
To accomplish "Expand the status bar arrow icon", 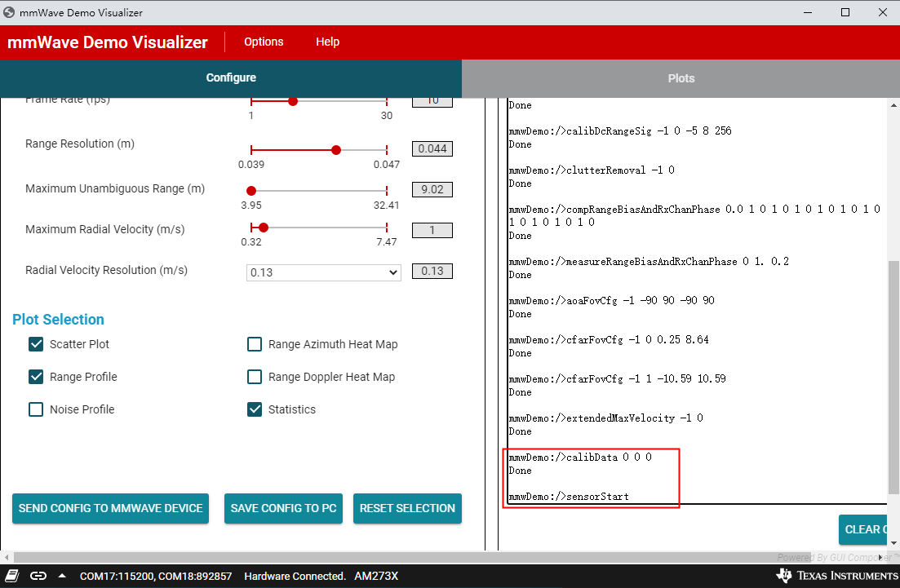I will tap(62, 576).
